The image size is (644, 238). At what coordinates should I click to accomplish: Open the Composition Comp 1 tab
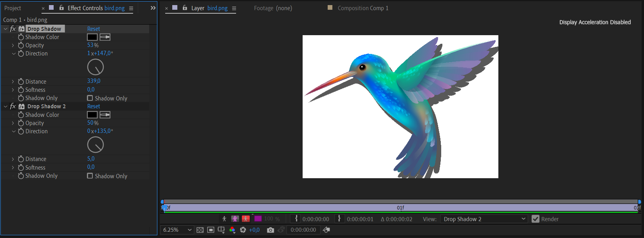pyautogui.click(x=363, y=8)
